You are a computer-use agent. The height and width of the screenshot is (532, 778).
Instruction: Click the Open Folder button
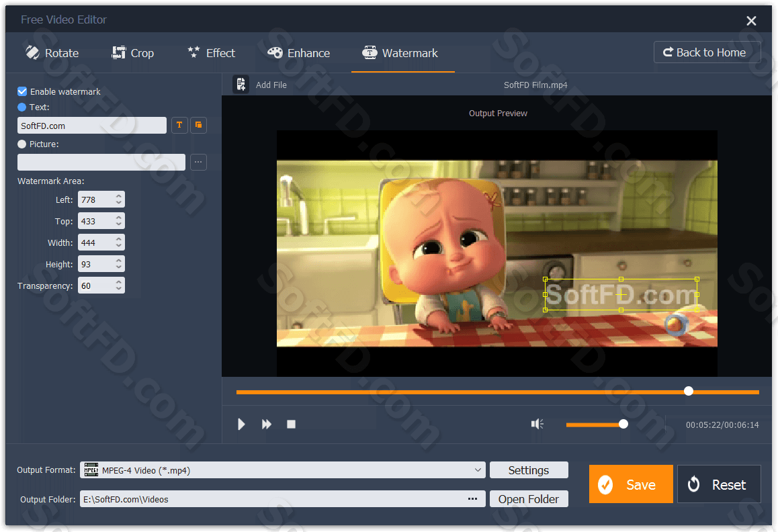click(529, 498)
